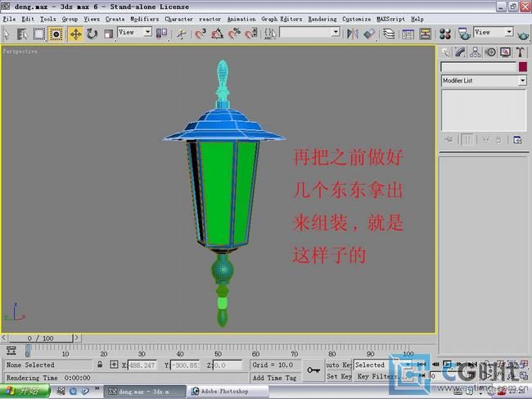Open the Layer Manager icon
Screen dimensions: 532x399
(x=389, y=34)
